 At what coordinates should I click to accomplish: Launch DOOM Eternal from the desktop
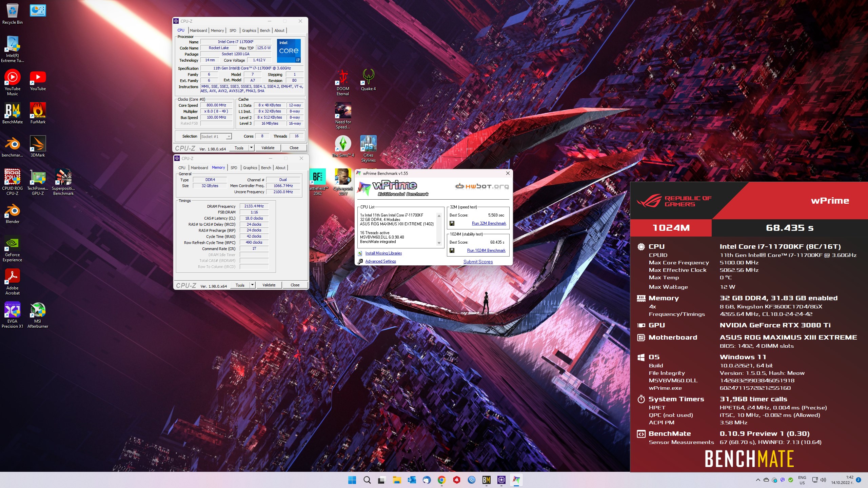(x=343, y=82)
